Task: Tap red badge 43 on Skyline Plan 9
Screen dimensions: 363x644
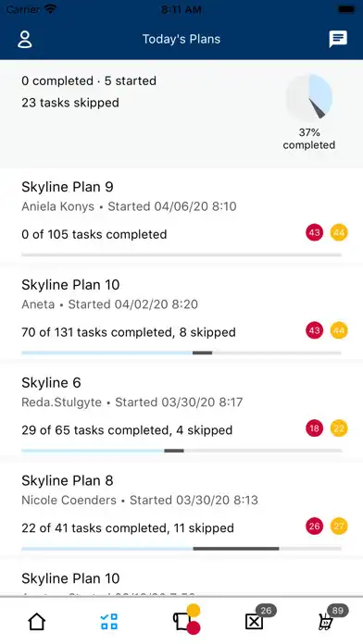Action: 315,233
